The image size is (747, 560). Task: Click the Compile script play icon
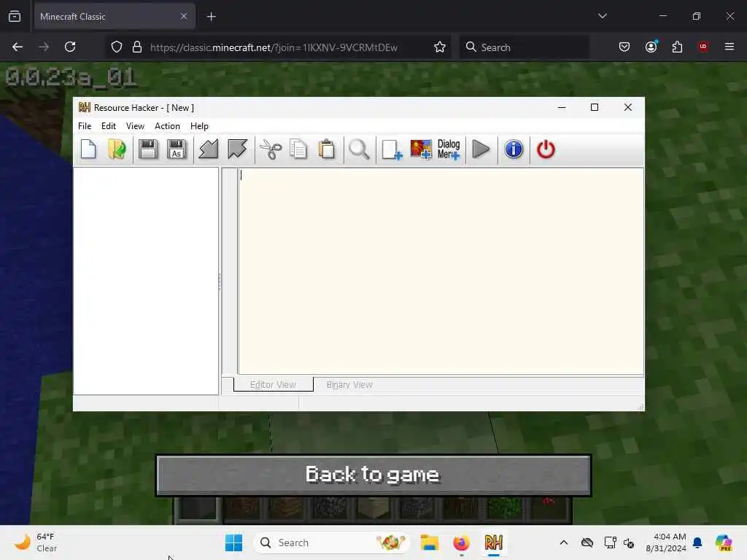[x=481, y=149]
